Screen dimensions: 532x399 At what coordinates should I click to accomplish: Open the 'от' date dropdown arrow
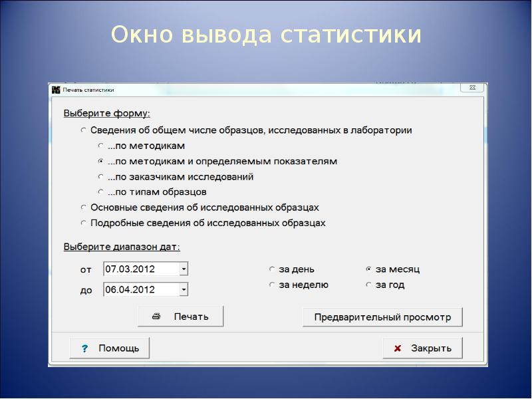point(184,269)
